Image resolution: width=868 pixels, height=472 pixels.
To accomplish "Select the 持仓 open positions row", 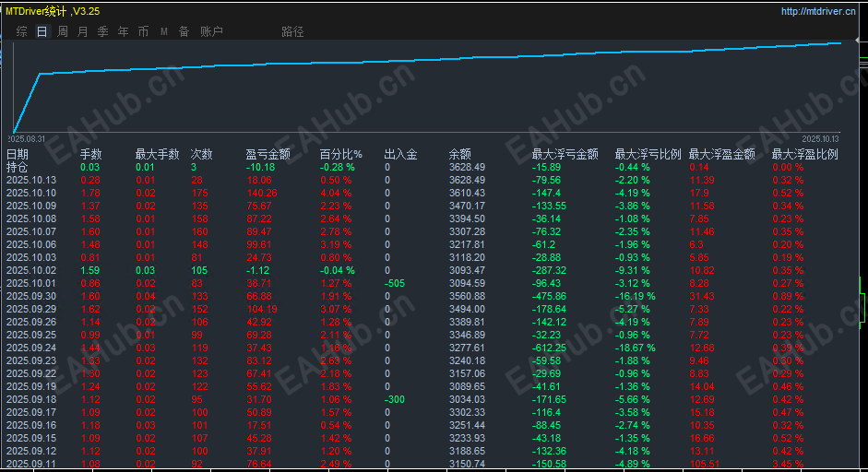I will point(429,167).
